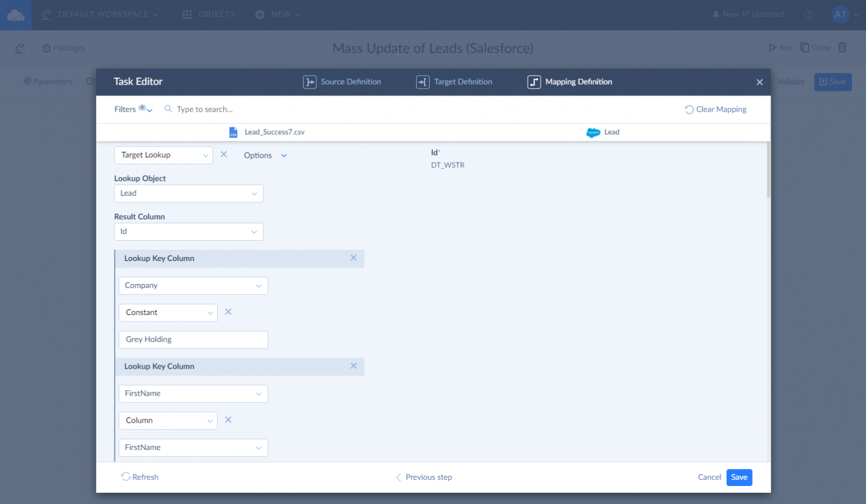866x504 pixels.
Task: Switch to the Target Definition tab
Action: pos(463,82)
